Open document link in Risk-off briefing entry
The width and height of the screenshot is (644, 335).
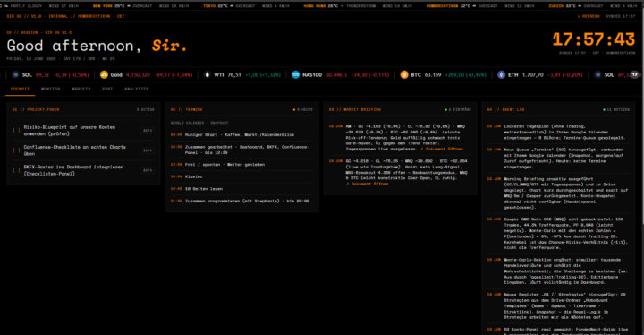tap(442, 149)
